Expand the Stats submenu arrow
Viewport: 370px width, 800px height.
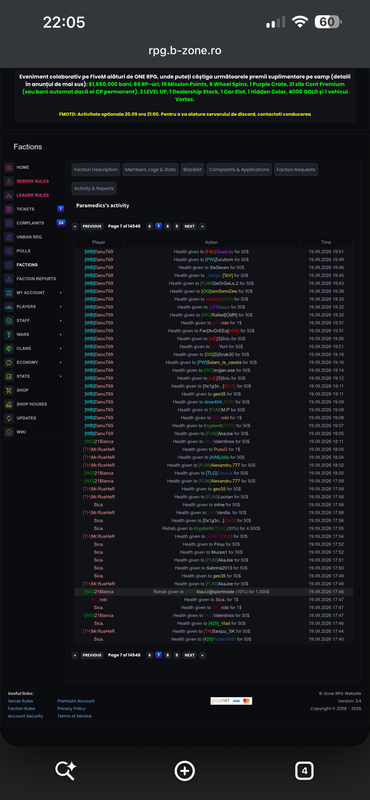61,376
